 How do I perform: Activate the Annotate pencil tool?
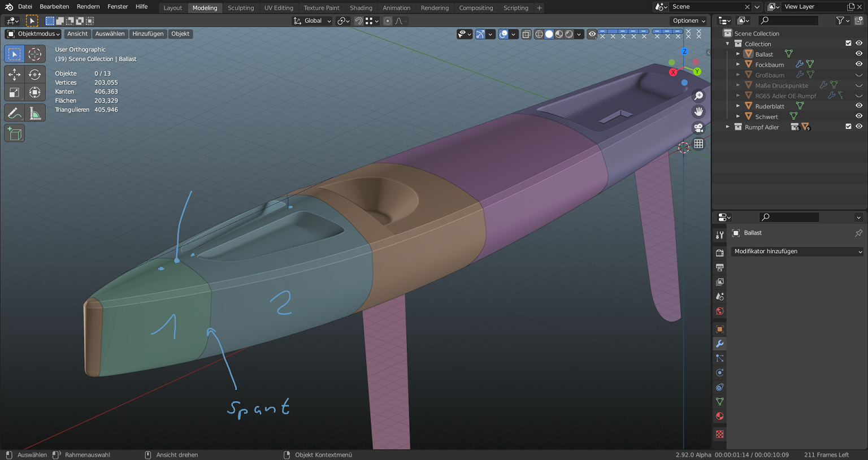(x=15, y=113)
